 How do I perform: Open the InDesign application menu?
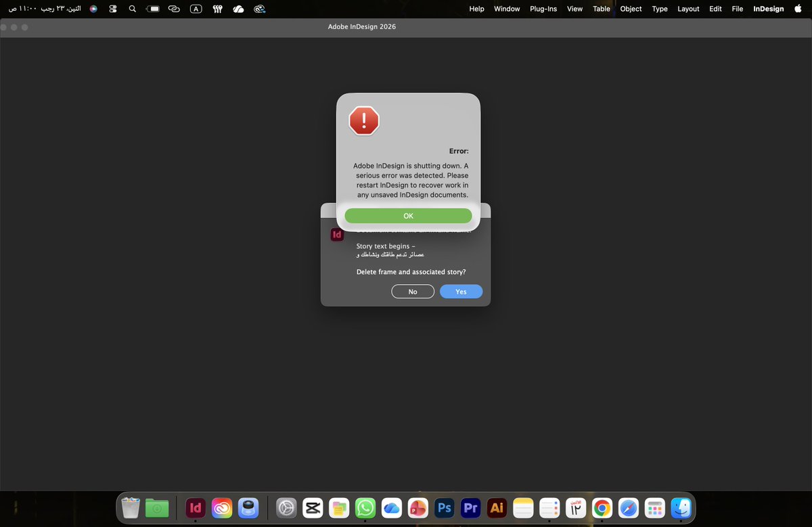pos(769,9)
